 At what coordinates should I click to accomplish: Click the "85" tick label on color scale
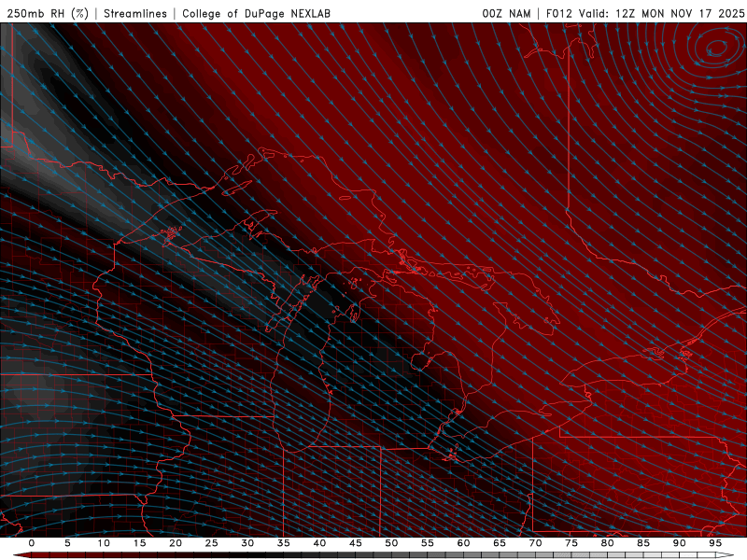point(643,543)
